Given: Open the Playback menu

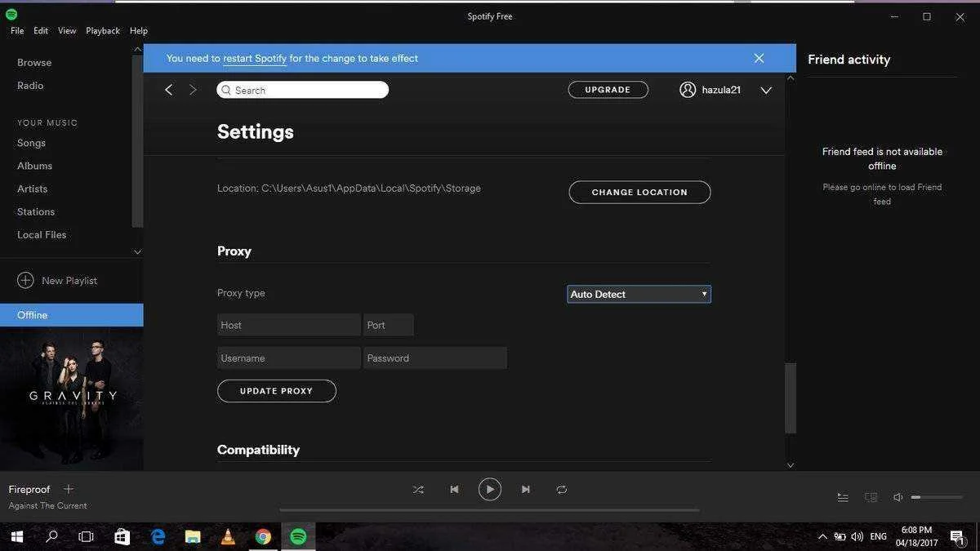Looking at the screenshot, I should tap(103, 31).
